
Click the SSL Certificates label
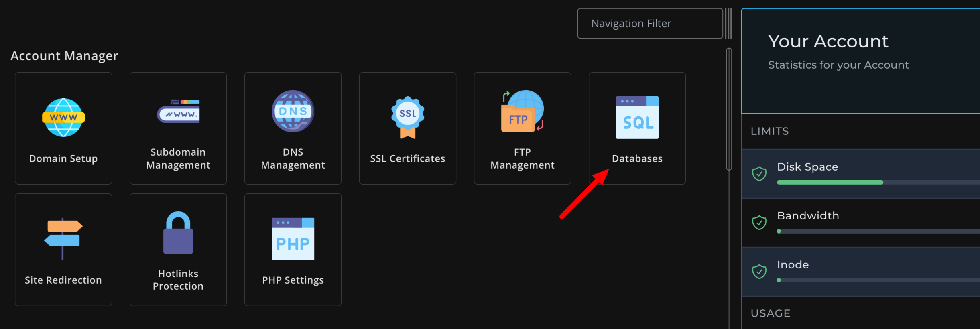(x=408, y=159)
